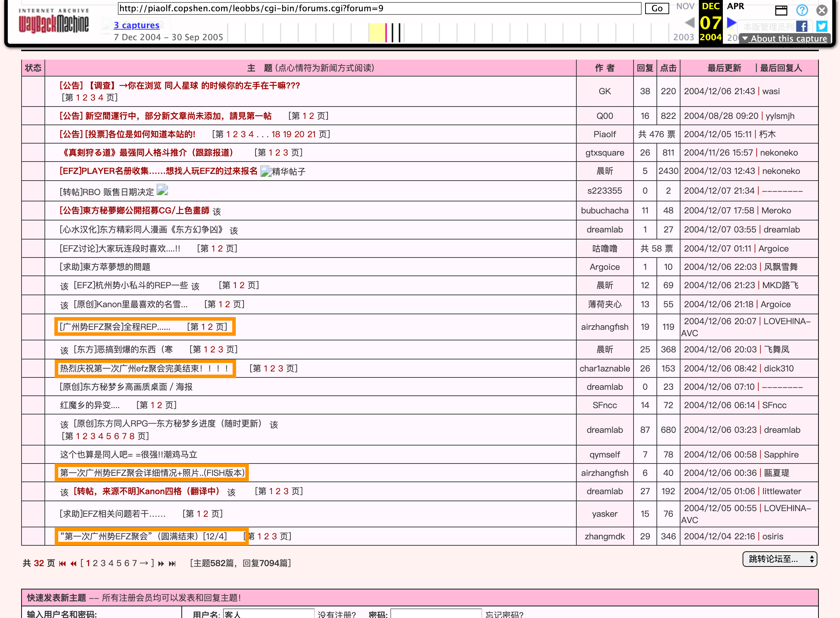The width and height of the screenshot is (840, 618).
Task: Click the Wayback Machine logo
Action: point(54,22)
